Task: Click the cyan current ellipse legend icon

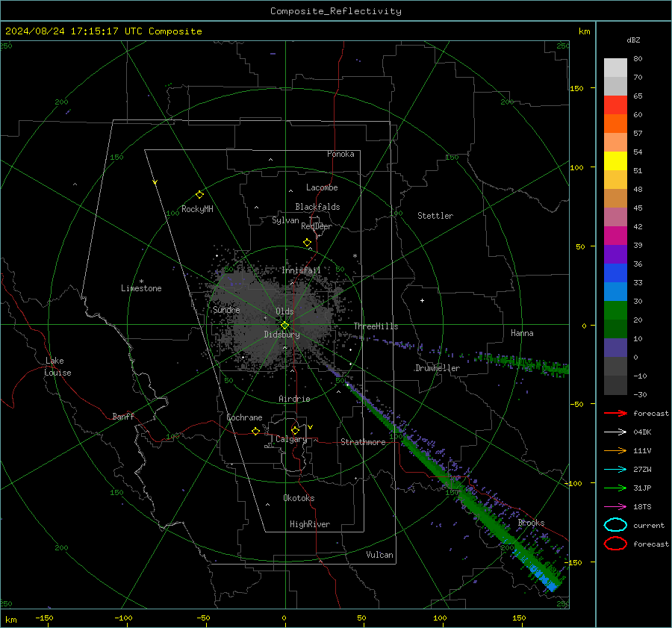Action: pos(615,525)
